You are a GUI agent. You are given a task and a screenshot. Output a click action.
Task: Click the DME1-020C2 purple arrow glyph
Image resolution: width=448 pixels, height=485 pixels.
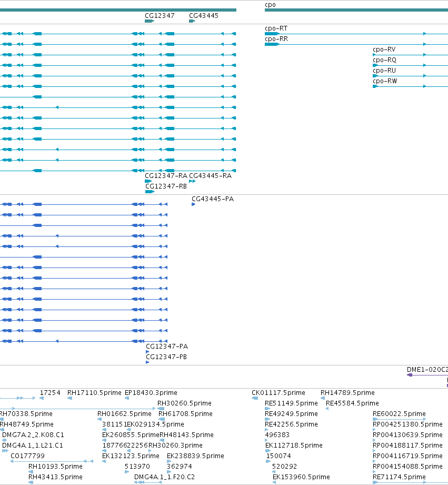410,375
